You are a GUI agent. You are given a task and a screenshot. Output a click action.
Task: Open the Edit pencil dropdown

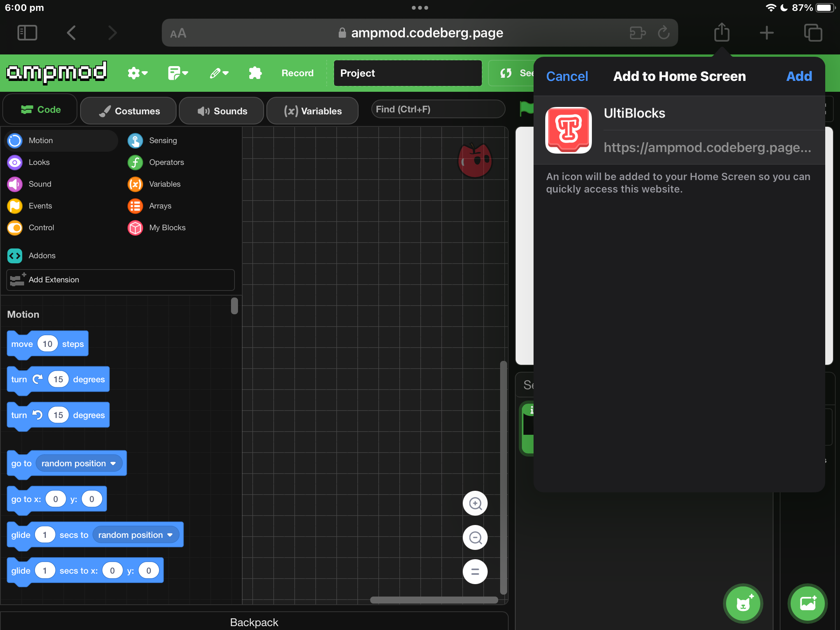(219, 73)
